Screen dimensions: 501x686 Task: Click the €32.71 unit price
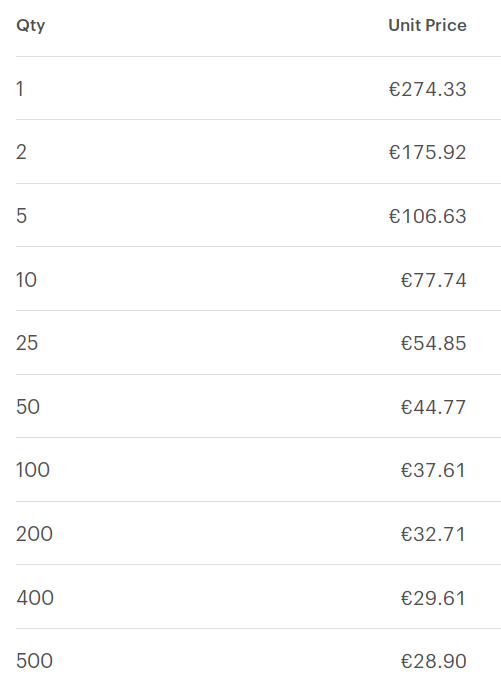pyautogui.click(x=433, y=534)
